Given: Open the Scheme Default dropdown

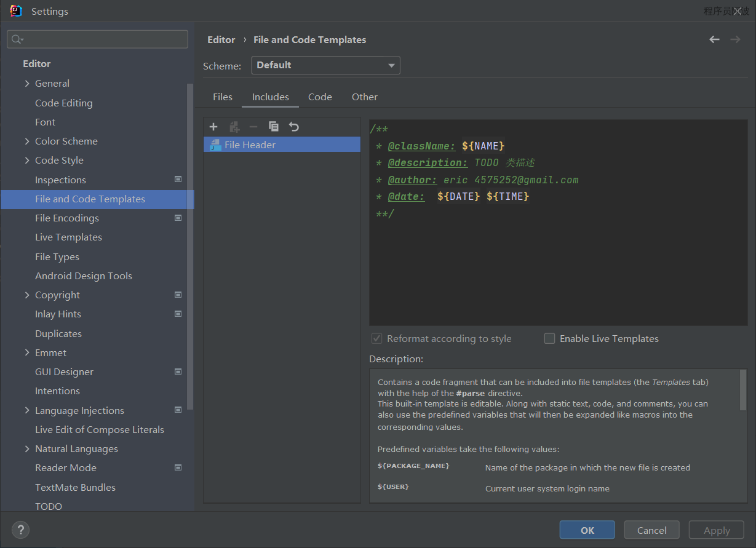Looking at the screenshot, I should [x=325, y=65].
